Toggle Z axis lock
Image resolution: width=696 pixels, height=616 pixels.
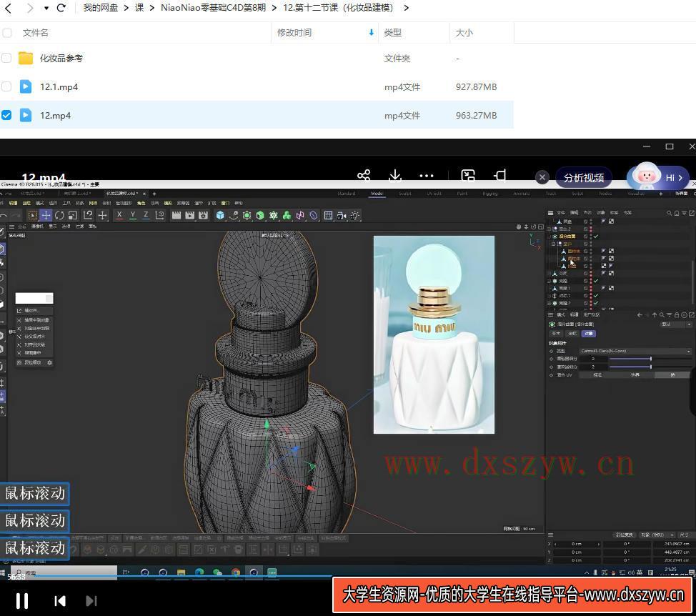146,216
